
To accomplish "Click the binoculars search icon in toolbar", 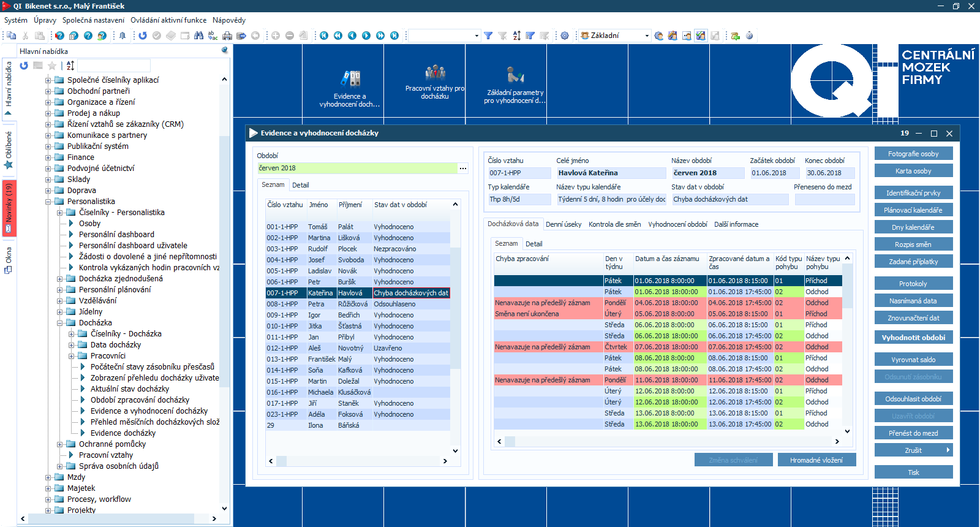I will 198,36.
